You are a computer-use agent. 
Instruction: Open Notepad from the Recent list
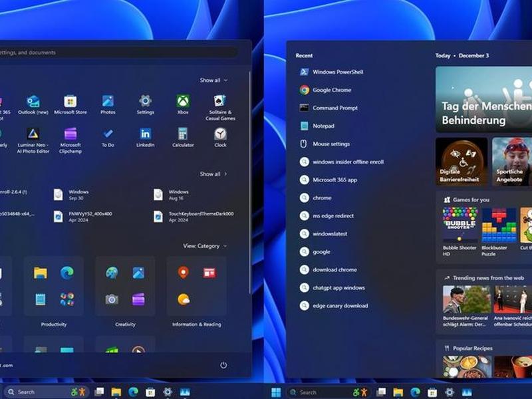coord(317,126)
